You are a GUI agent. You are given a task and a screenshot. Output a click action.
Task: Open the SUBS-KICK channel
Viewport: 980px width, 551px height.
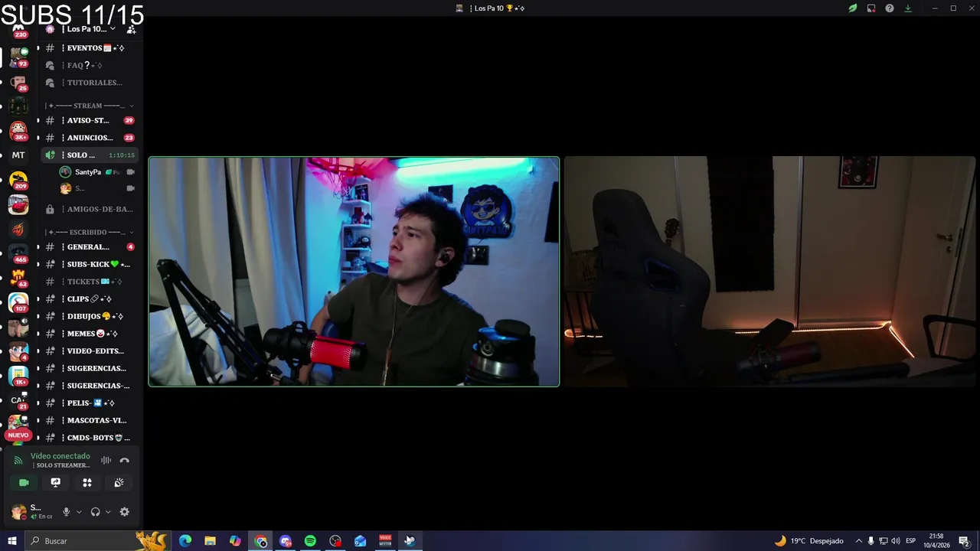coord(90,264)
